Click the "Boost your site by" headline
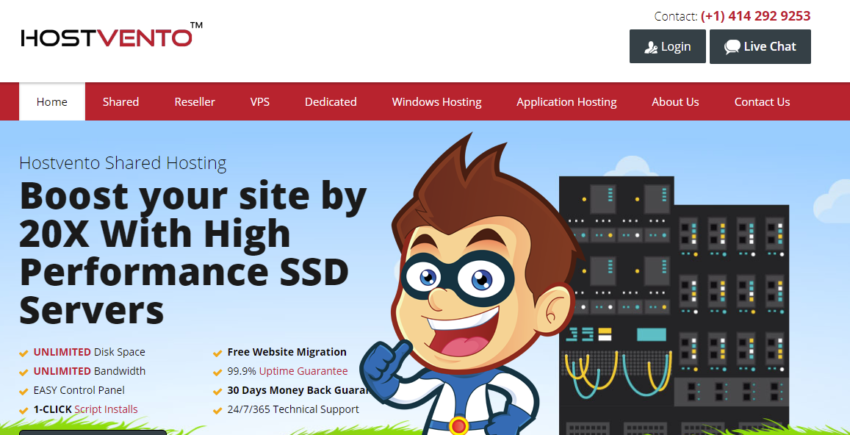Screen dimensions: 850x435 193,196
